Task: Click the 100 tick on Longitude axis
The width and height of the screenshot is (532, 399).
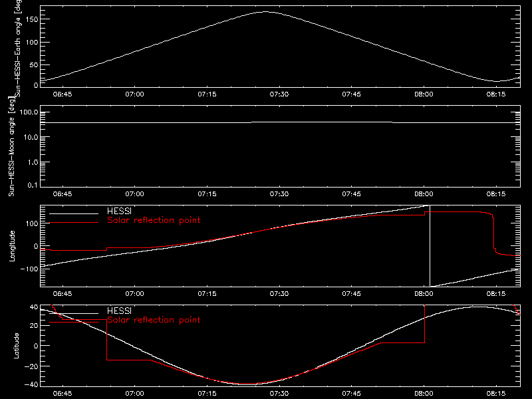Action: [32, 223]
